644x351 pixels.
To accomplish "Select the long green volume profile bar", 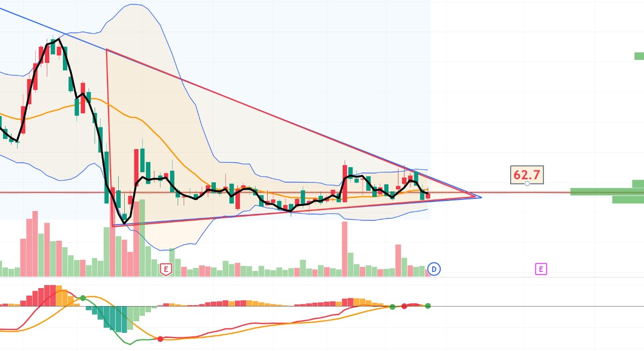I will [x=607, y=191].
